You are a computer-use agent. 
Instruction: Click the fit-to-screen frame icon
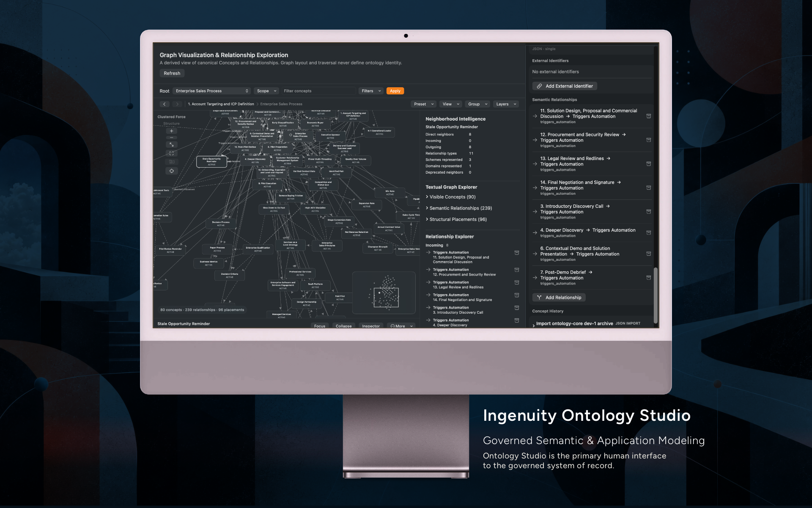(171, 153)
